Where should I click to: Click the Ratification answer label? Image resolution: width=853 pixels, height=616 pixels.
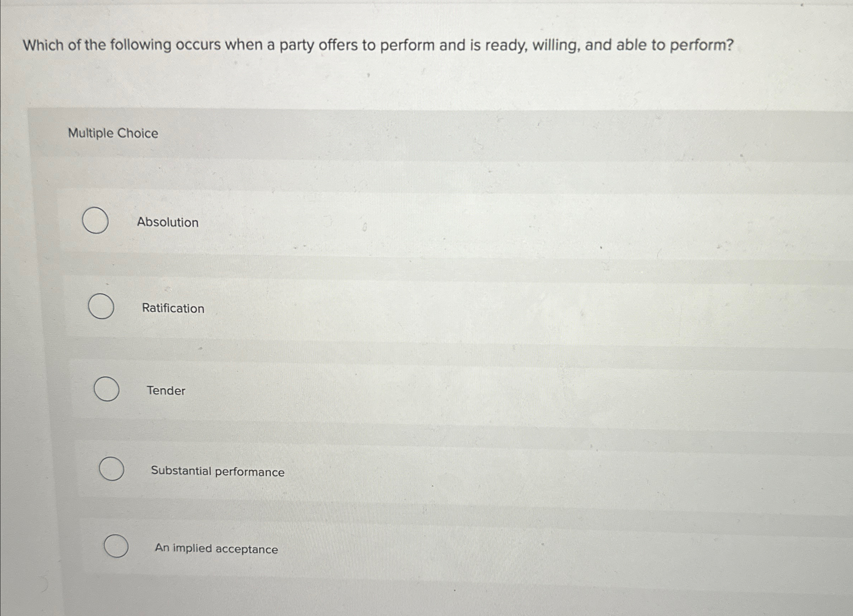click(173, 309)
